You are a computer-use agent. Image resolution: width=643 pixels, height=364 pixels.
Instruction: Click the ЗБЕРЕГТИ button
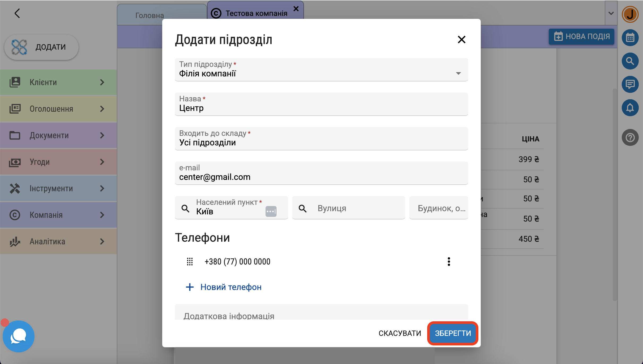click(x=453, y=333)
